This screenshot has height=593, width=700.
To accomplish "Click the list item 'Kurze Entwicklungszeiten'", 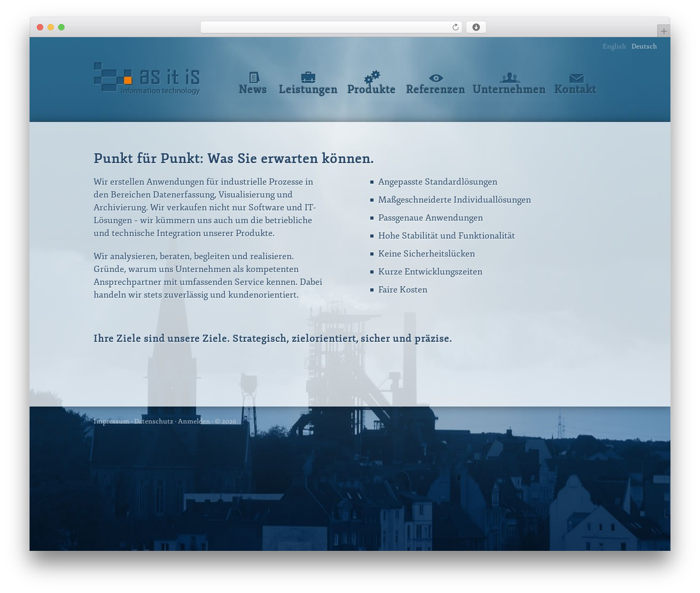I will pyautogui.click(x=430, y=272).
